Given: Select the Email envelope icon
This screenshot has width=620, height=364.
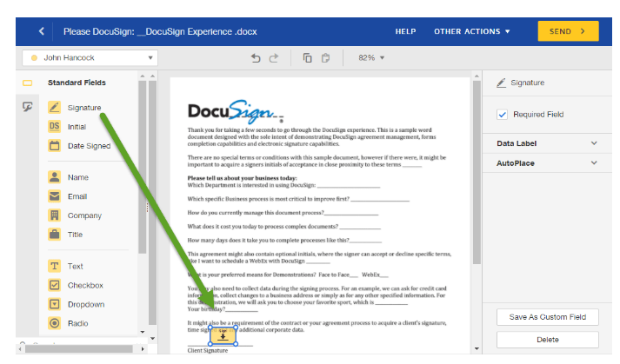Looking at the screenshot, I should pyautogui.click(x=55, y=196).
